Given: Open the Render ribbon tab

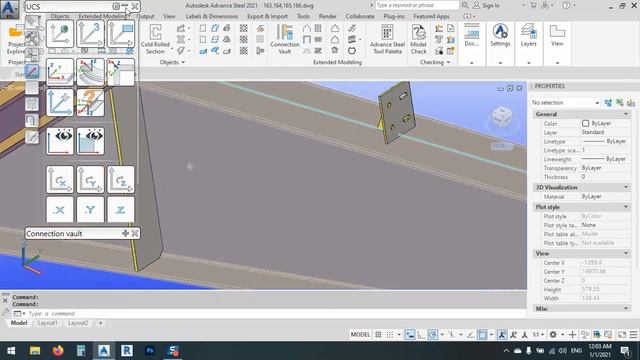Looking at the screenshot, I should coord(327,16).
